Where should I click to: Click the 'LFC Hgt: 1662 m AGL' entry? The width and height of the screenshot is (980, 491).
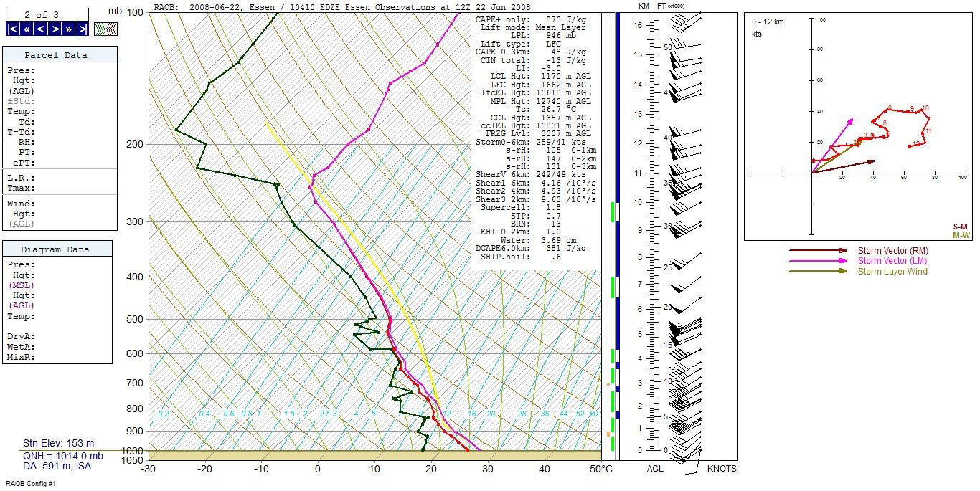pos(541,85)
